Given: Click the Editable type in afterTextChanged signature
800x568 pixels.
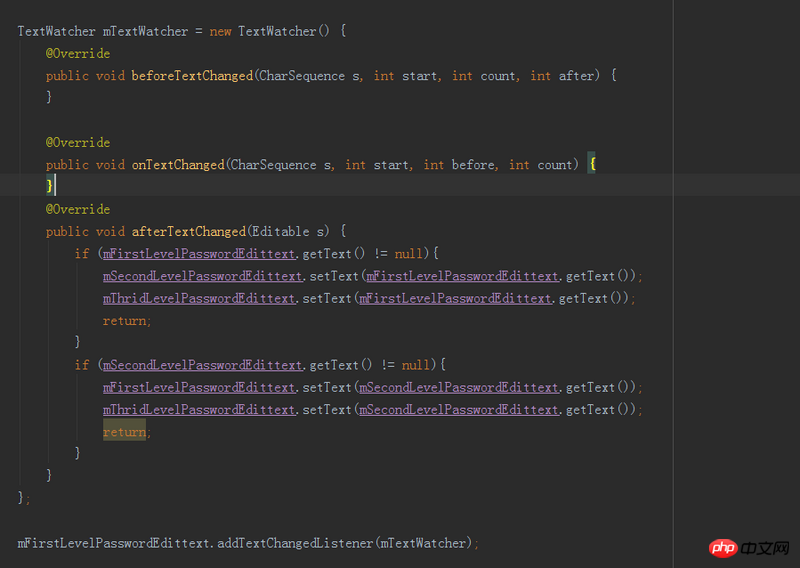Looking at the screenshot, I should tap(281, 232).
